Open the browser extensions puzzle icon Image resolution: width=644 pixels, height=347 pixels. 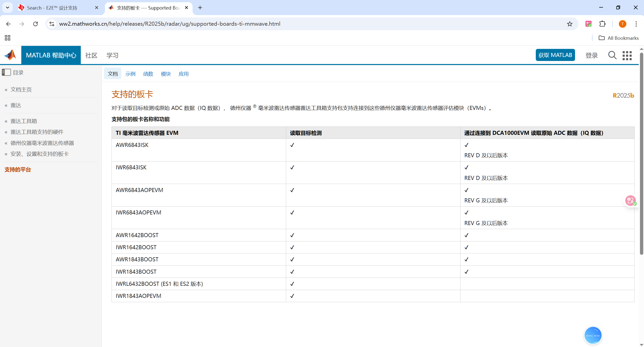tap(602, 24)
